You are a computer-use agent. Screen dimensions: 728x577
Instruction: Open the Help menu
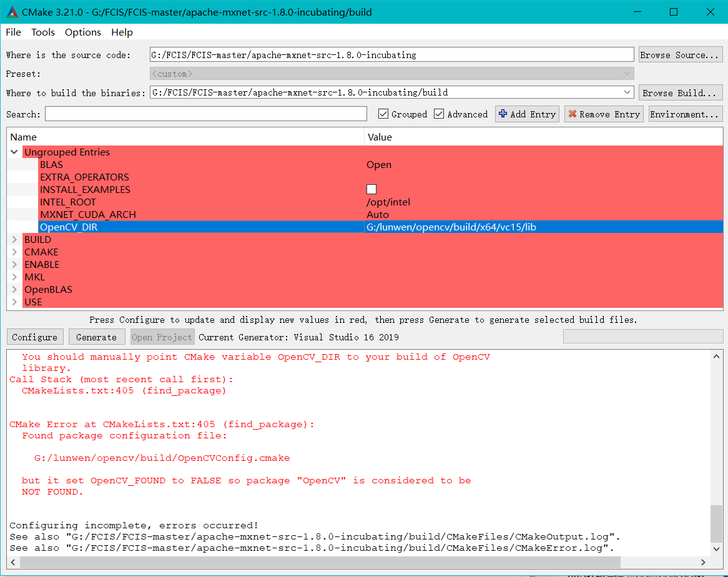(122, 32)
